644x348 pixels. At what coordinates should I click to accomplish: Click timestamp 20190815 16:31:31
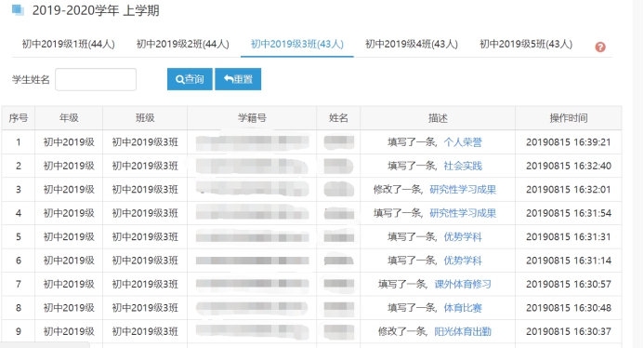569,237
